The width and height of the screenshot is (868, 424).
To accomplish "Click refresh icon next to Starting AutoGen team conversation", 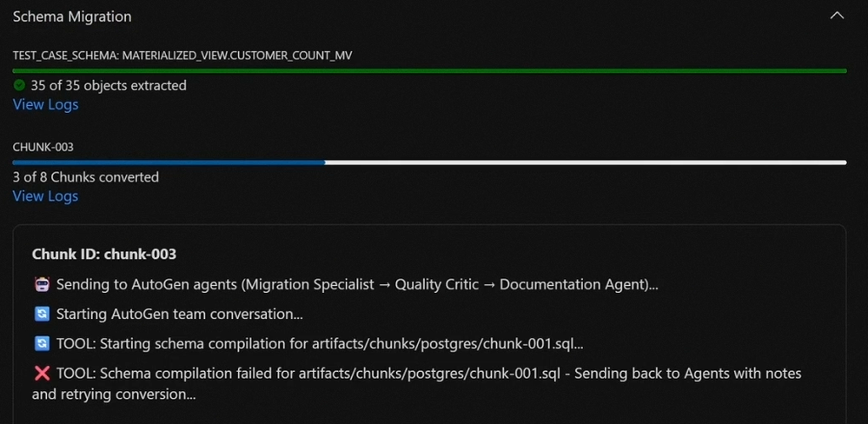I will tap(42, 314).
